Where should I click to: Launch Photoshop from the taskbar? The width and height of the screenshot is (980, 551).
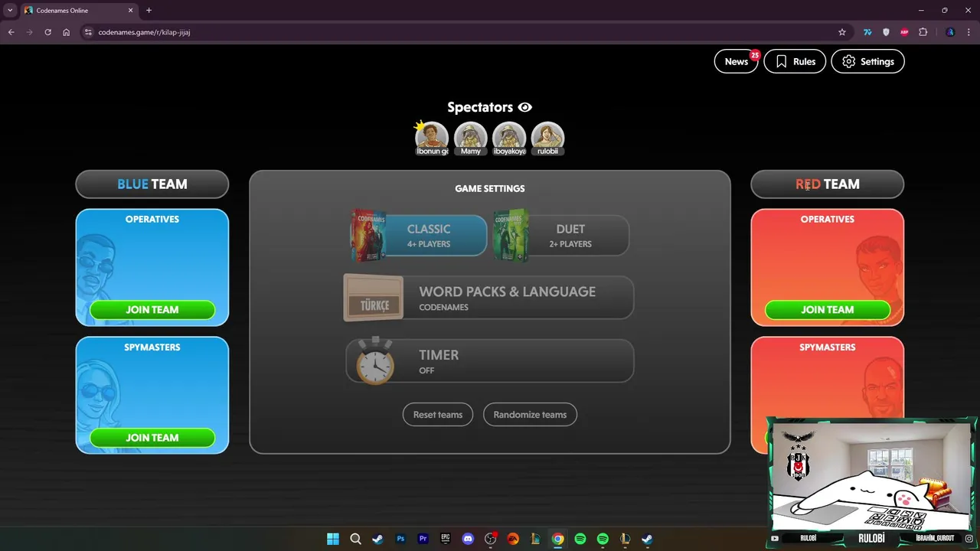click(x=400, y=539)
